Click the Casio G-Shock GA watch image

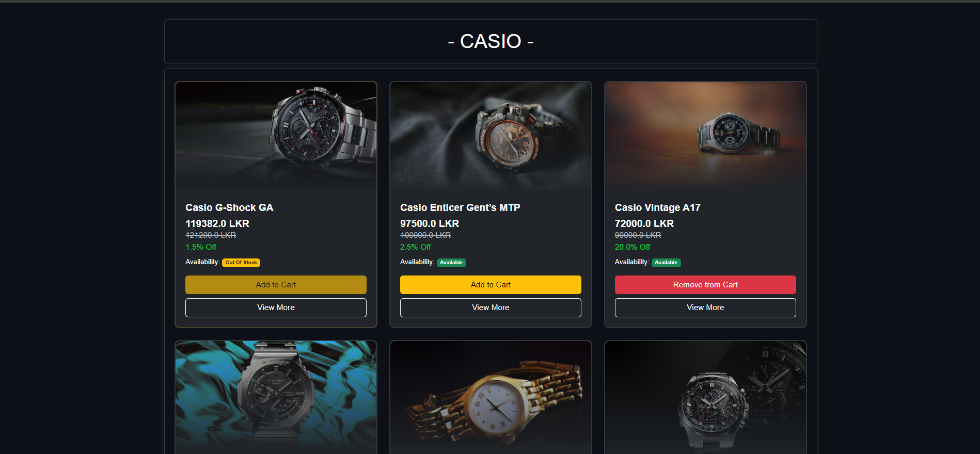tap(276, 136)
